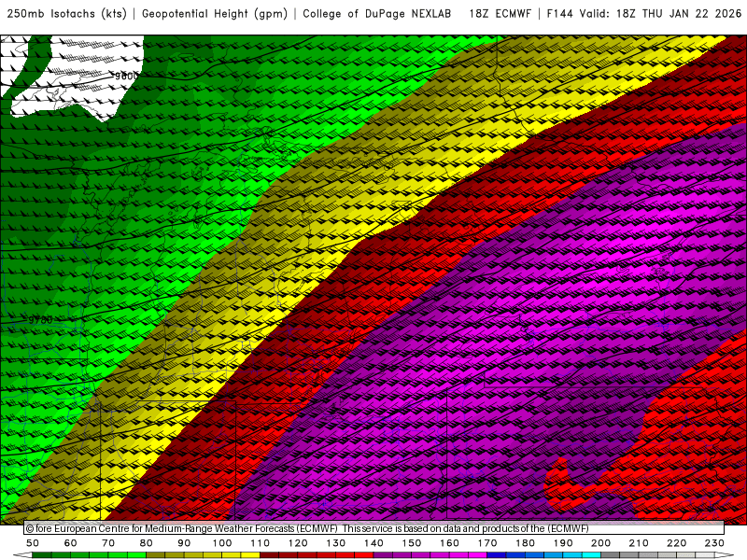Click the "18Z THU JAN 22 2026" valid time

(x=679, y=14)
